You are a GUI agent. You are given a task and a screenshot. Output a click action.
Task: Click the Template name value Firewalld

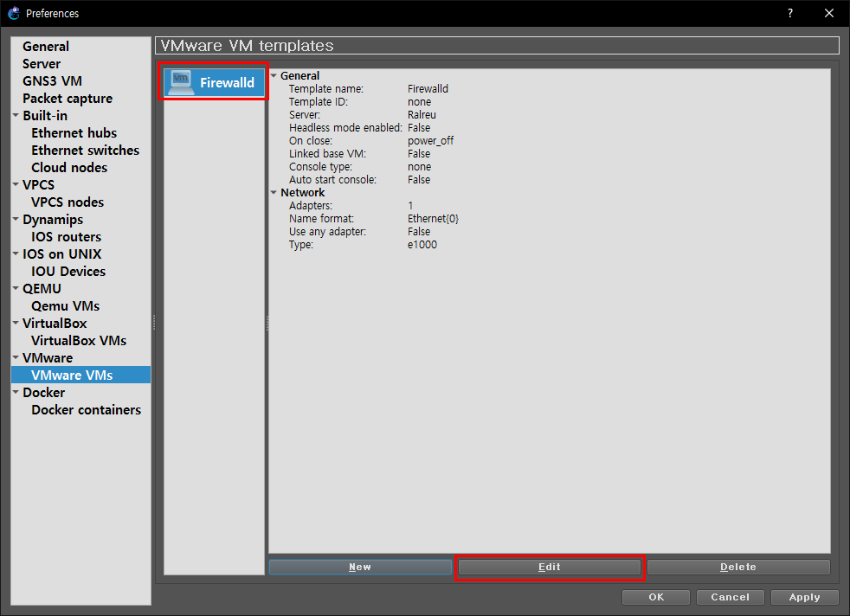click(428, 89)
